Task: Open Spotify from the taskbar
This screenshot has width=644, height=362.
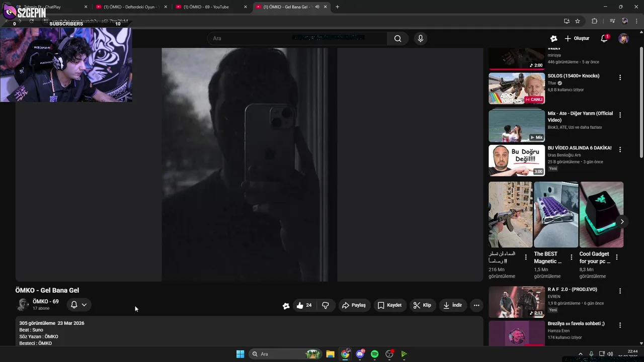Action: 374,354
